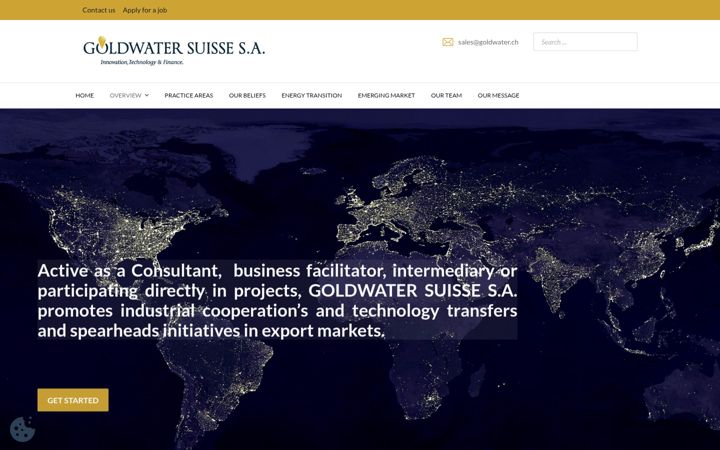This screenshot has height=450, width=720.
Task: Open the Home menu item
Action: [84, 96]
